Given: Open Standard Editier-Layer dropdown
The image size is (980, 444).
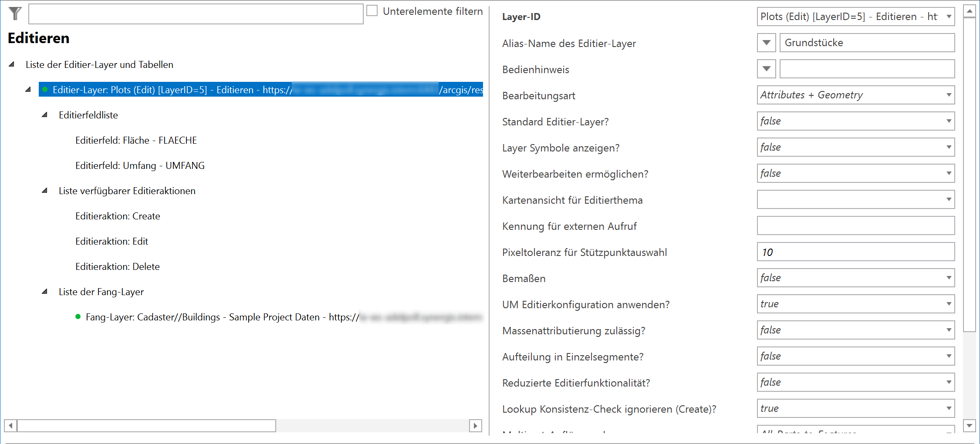Looking at the screenshot, I should point(855,121).
